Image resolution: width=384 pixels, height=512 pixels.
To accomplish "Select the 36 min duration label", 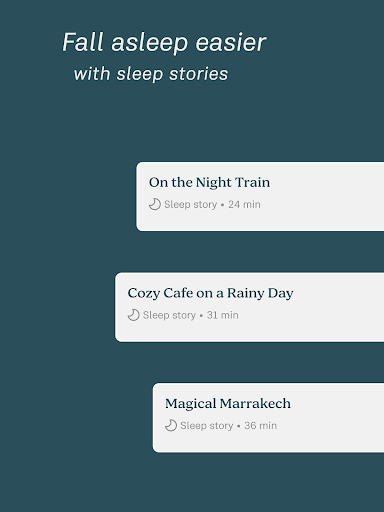I will click(x=260, y=426).
